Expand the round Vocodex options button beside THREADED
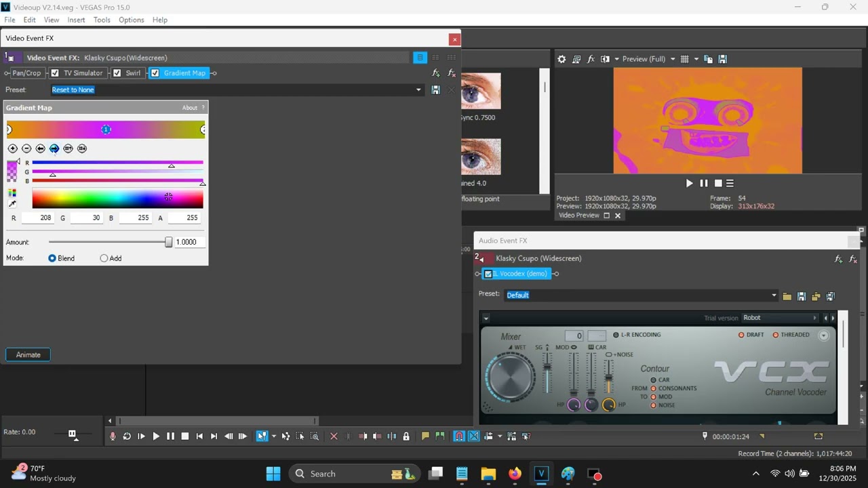 824,335
